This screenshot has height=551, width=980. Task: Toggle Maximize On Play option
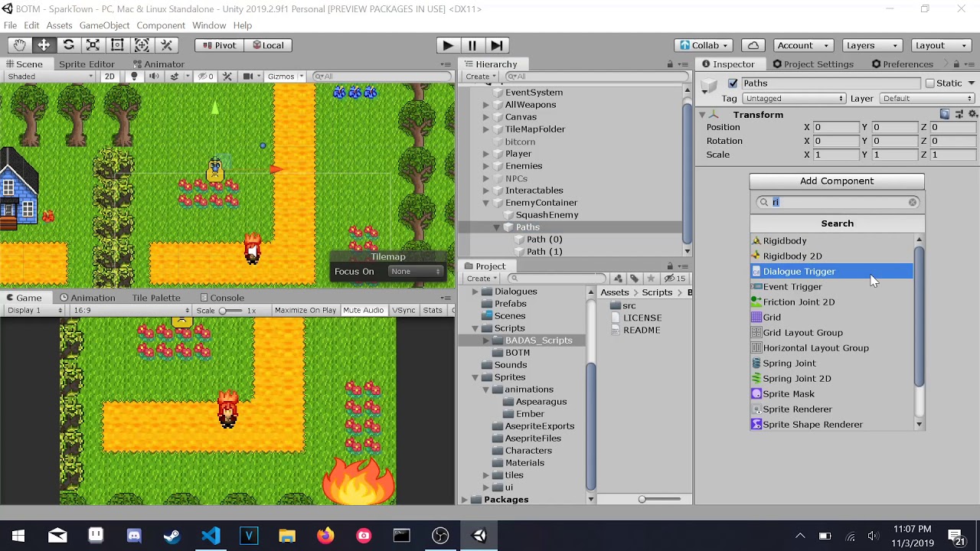click(x=305, y=310)
